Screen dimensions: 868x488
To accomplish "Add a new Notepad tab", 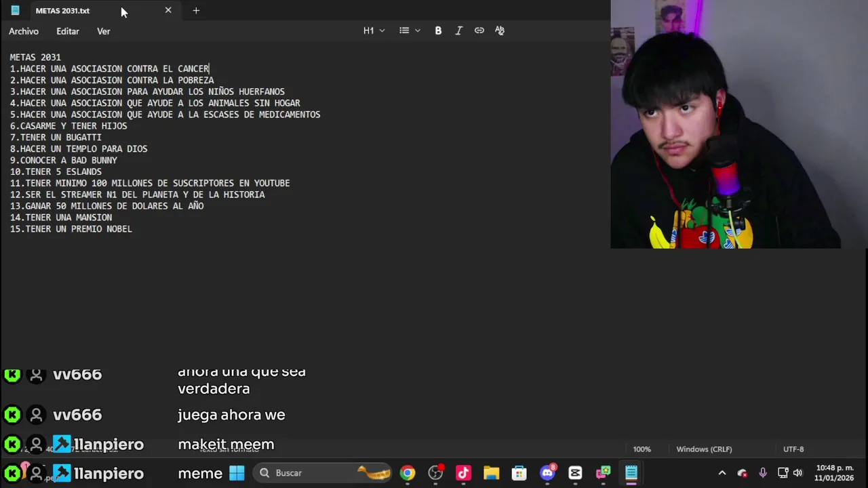I will coord(196,10).
